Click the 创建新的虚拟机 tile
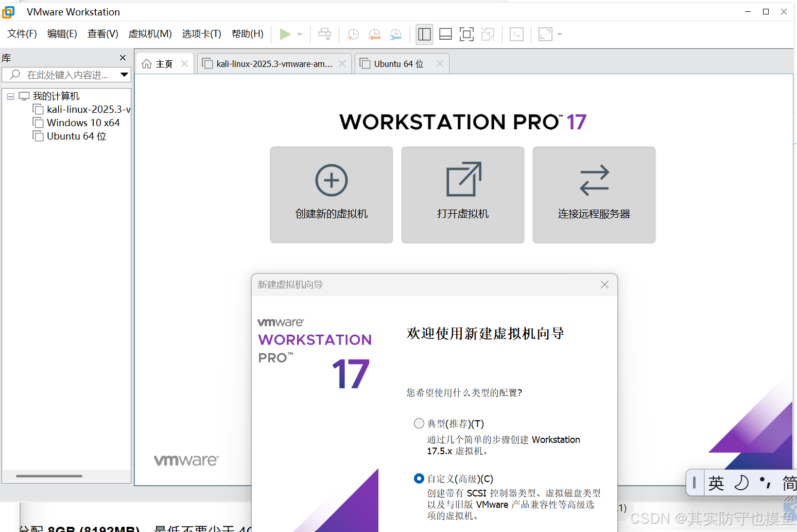797x532 pixels. (332, 195)
